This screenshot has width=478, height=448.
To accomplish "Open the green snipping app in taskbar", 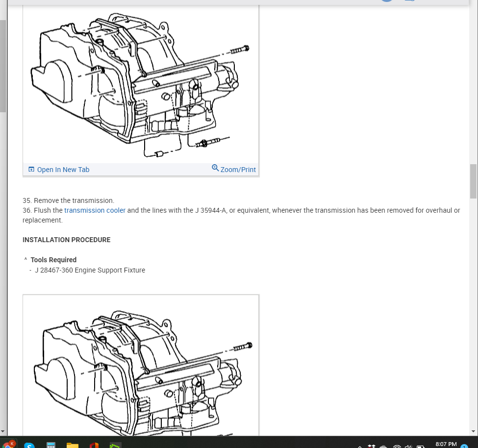I will 115,445.
